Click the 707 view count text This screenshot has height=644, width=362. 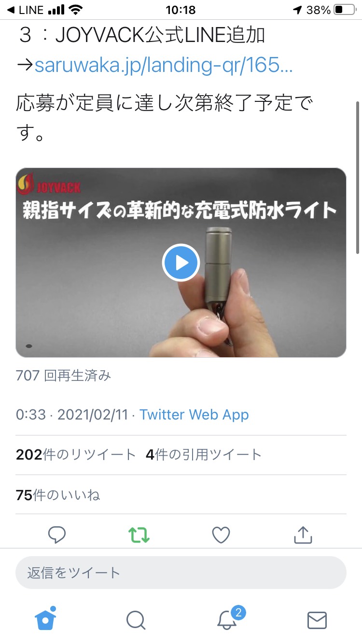click(x=63, y=375)
